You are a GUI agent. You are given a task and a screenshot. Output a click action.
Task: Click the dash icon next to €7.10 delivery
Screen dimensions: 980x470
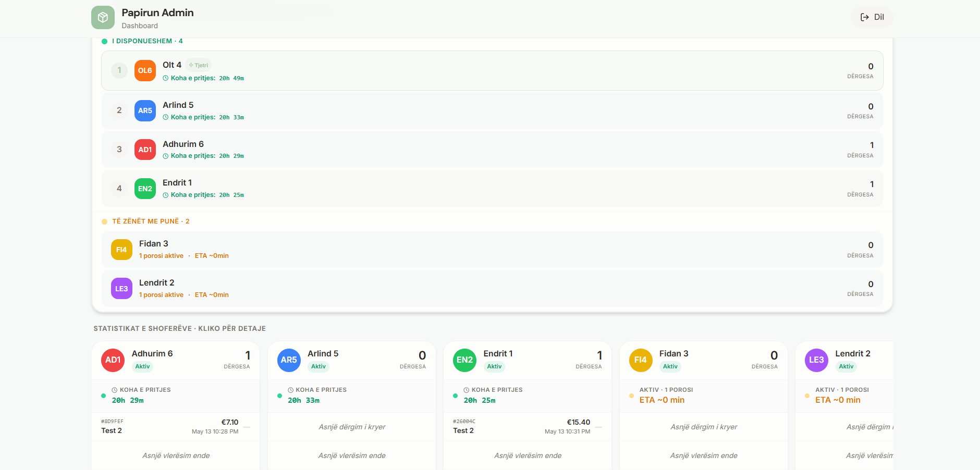pos(247,427)
